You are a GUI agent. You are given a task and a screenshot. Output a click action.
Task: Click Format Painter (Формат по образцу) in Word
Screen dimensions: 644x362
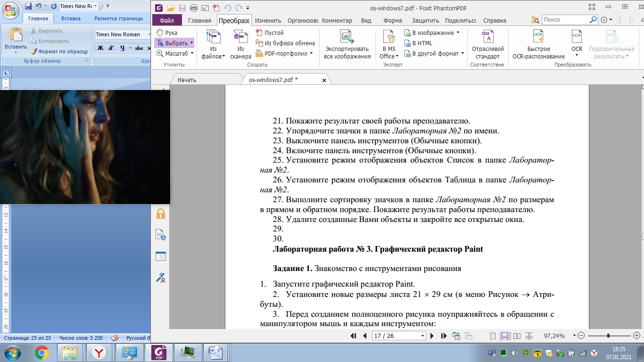(x=59, y=51)
